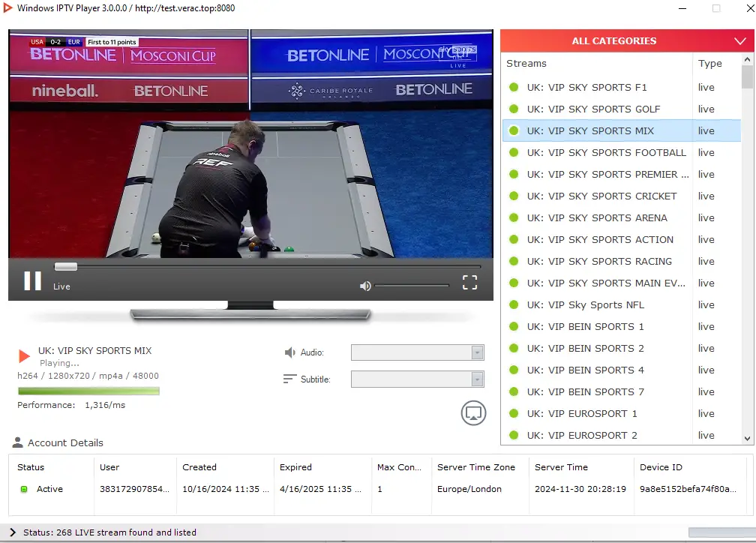Select UK: VIP EUROSPORT 2 stream
756x543 pixels.
click(x=622, y=435)
